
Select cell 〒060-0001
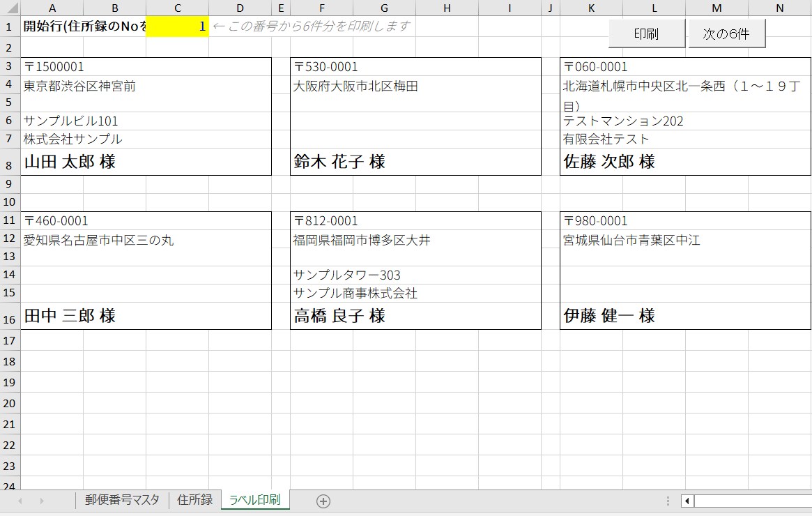coord(686,67)
